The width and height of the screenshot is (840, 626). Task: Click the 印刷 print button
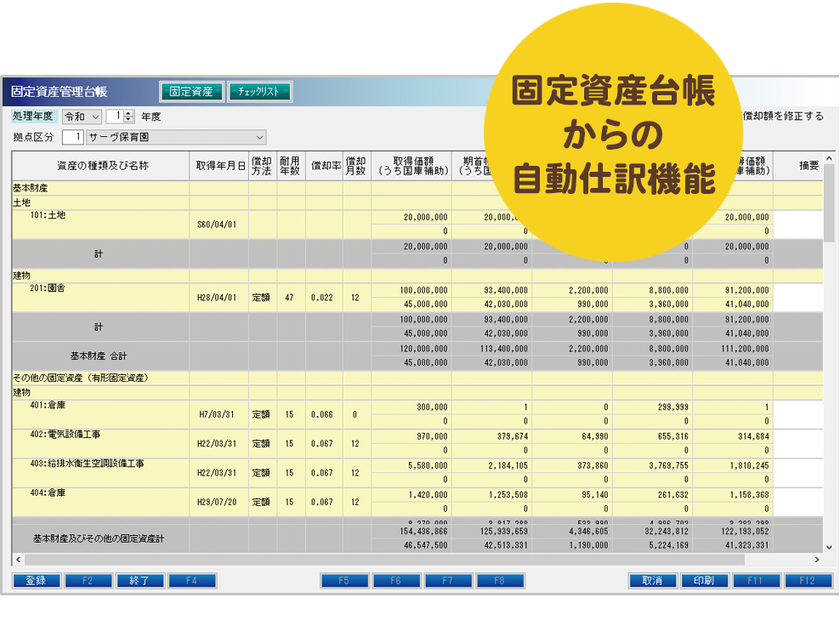point(704,581)
